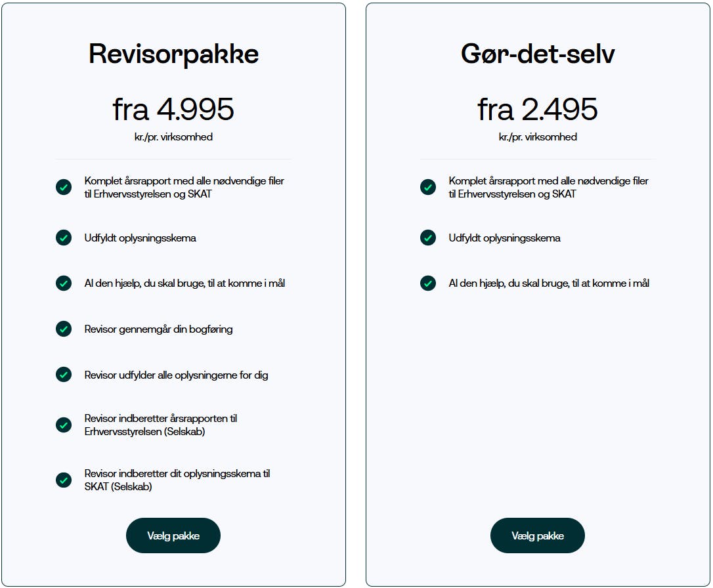
Task: Click 'kr./pr. virksomhed' label under Revisorpakke price
Action: tap(173, 137)
